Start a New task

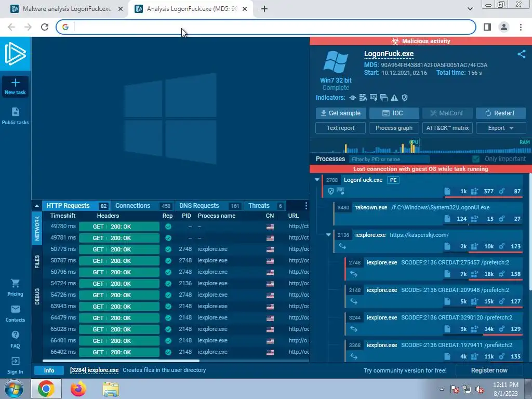point(15,87)
